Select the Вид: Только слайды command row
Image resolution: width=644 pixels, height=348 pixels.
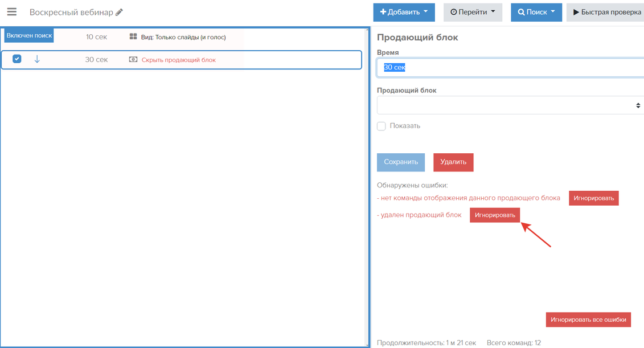pos(183,37)
